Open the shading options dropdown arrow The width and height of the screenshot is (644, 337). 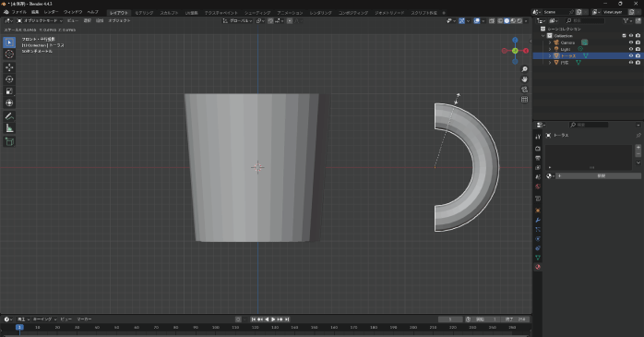526,20
